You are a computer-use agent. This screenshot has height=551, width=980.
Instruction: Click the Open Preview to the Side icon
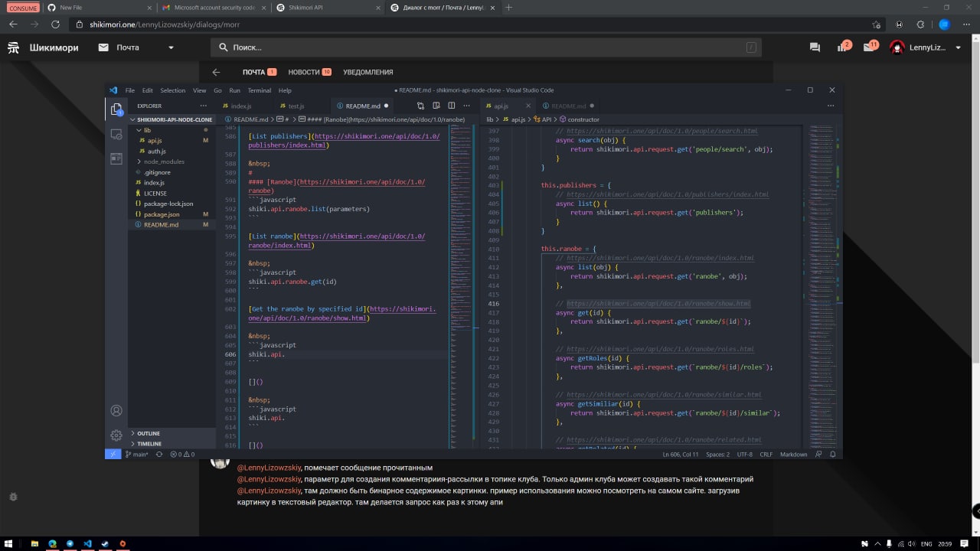(436, 106)
